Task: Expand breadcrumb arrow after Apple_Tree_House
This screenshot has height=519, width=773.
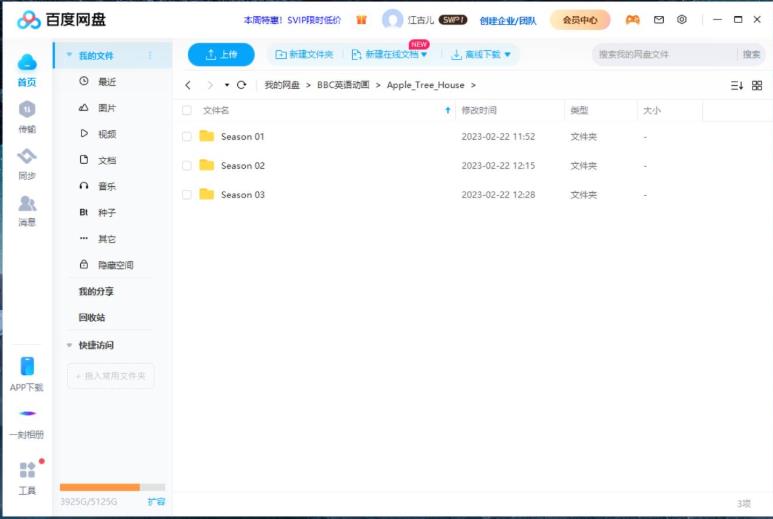Action: click(x=473, y=85)
